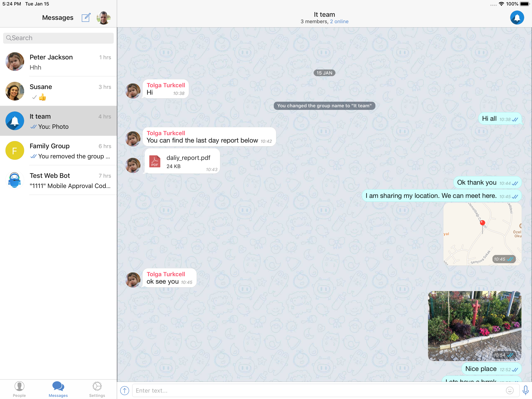
Task: Open your profile avatar in Messages header
Action: [x=103, y=18]
